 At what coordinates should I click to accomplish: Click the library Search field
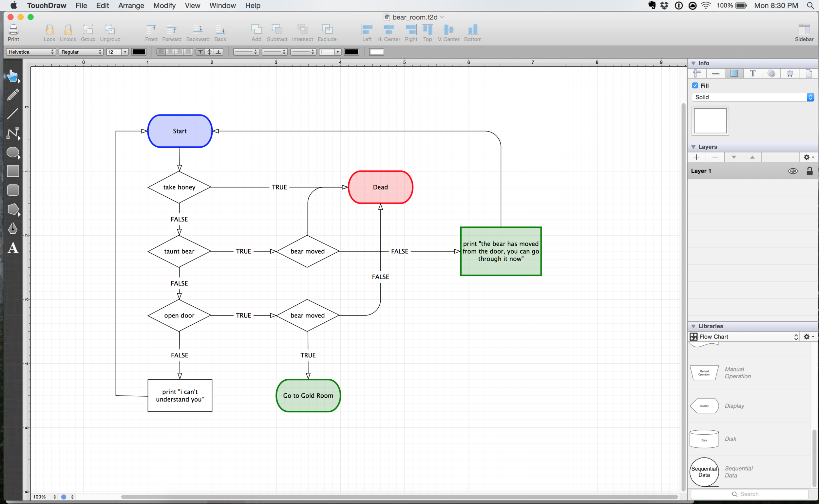(749, 494)
